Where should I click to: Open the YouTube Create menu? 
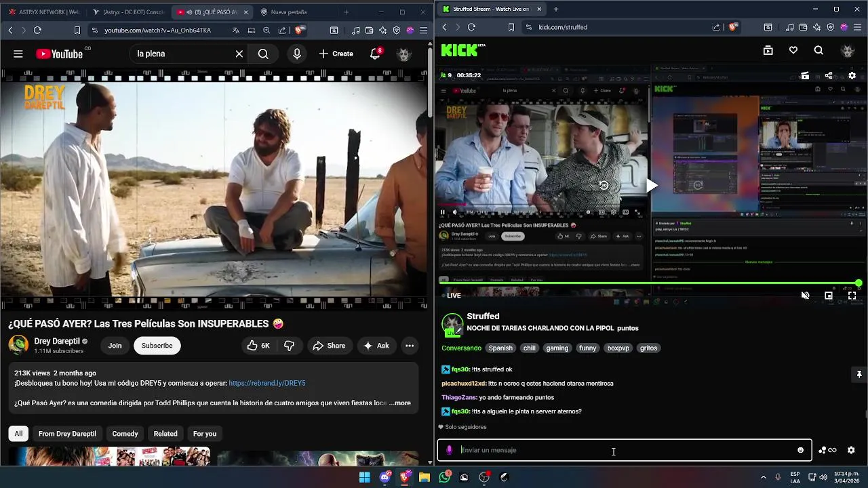[x=336, y=54]
